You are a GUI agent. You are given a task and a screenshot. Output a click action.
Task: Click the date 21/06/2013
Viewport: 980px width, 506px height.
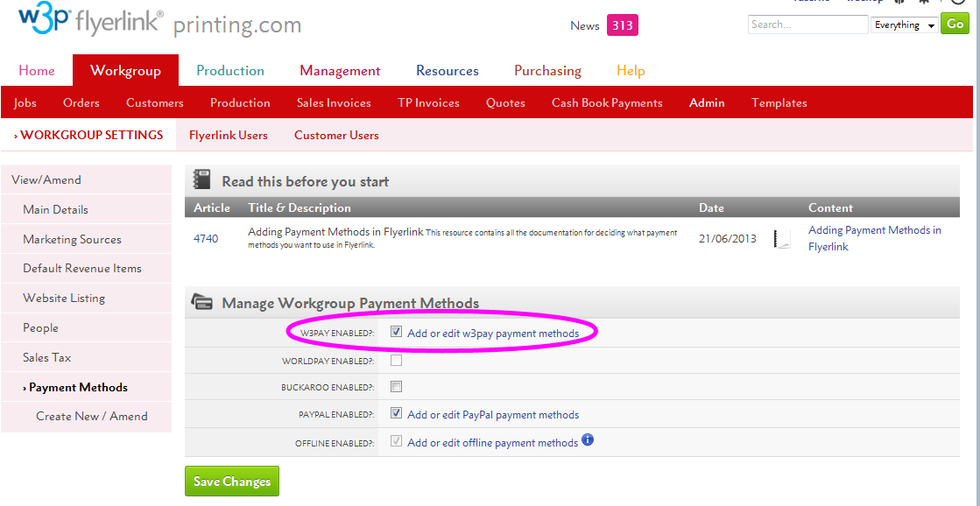(728, 239)
